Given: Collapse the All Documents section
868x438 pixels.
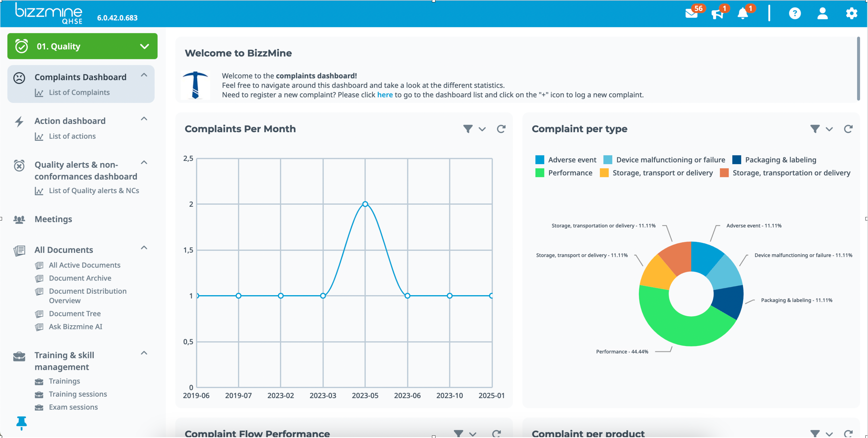Looking at the screenshot, I should coord(144,248).
